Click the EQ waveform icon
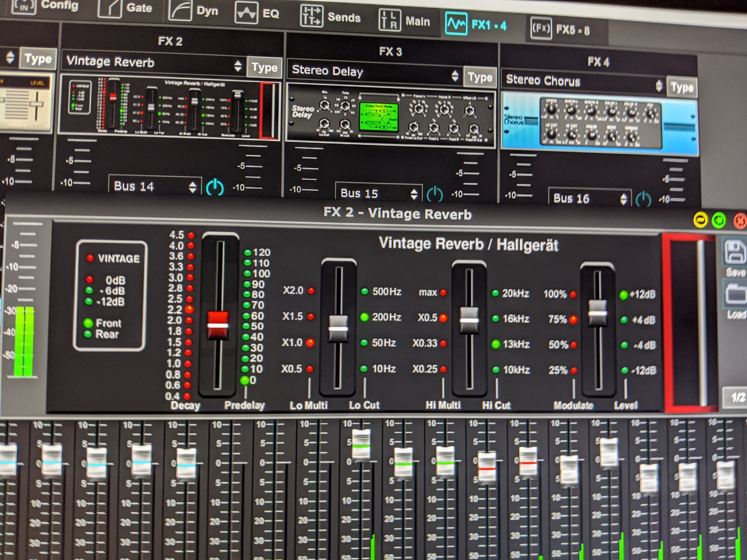Screen dimensions: 747x560 pos(246,13)
